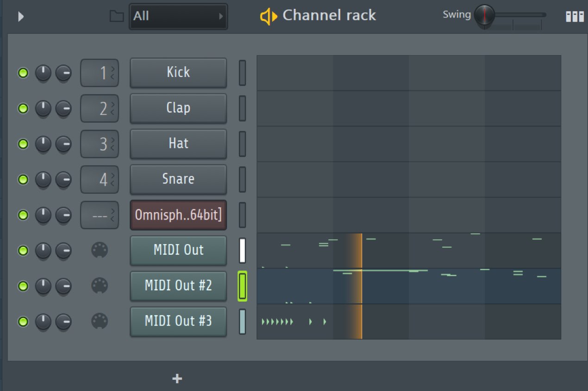This screenshot has height=391, width=588.
Task: Click the Hat panning knob
Action: click(x=43, y=144)
